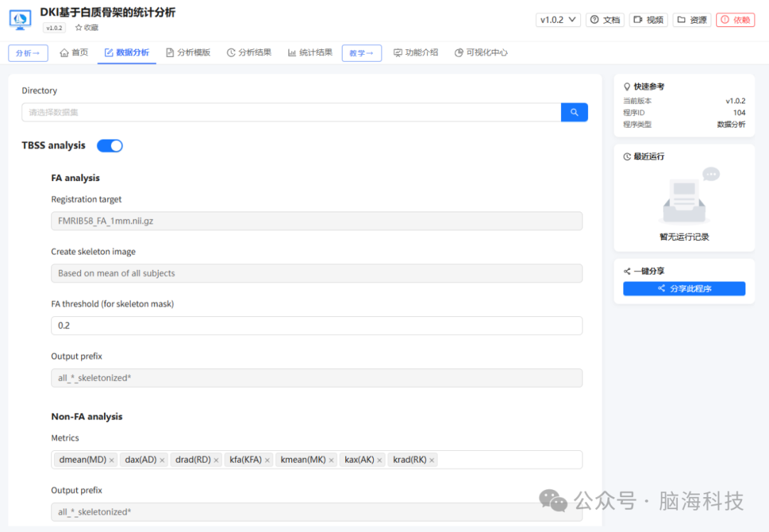Image resolution: width=769 pixels, height=532 pixels.
Task: Click the kmean(MK) tag label
Action: point(303,459)
